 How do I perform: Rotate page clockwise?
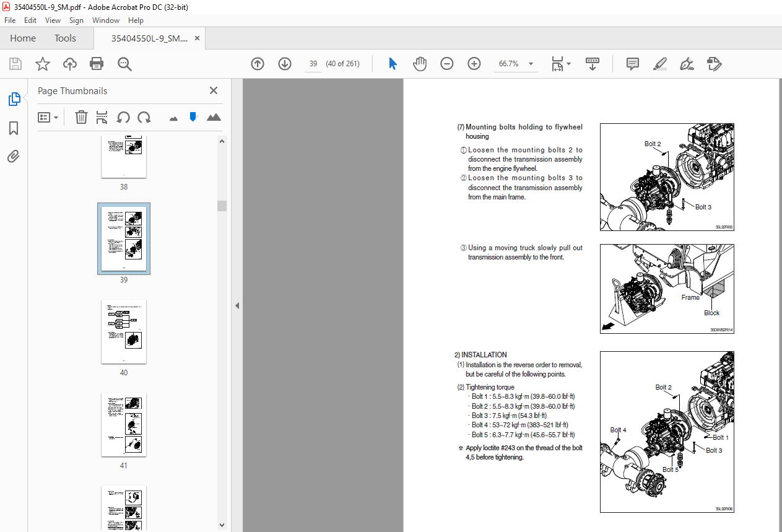click(144, 117)
